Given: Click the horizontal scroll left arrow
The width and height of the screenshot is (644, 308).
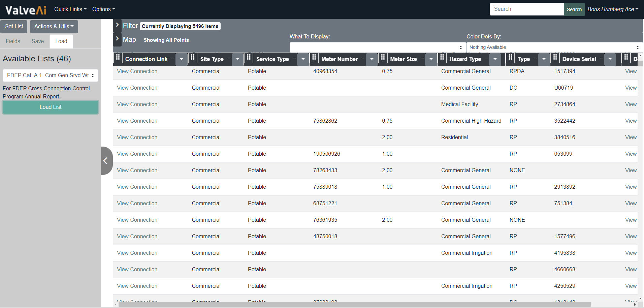Looking at the screenshot, I should 116,304.
